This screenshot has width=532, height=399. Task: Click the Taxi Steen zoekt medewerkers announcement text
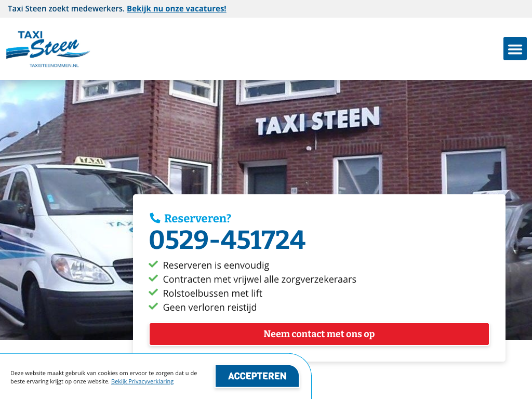(x=66, y=8)
